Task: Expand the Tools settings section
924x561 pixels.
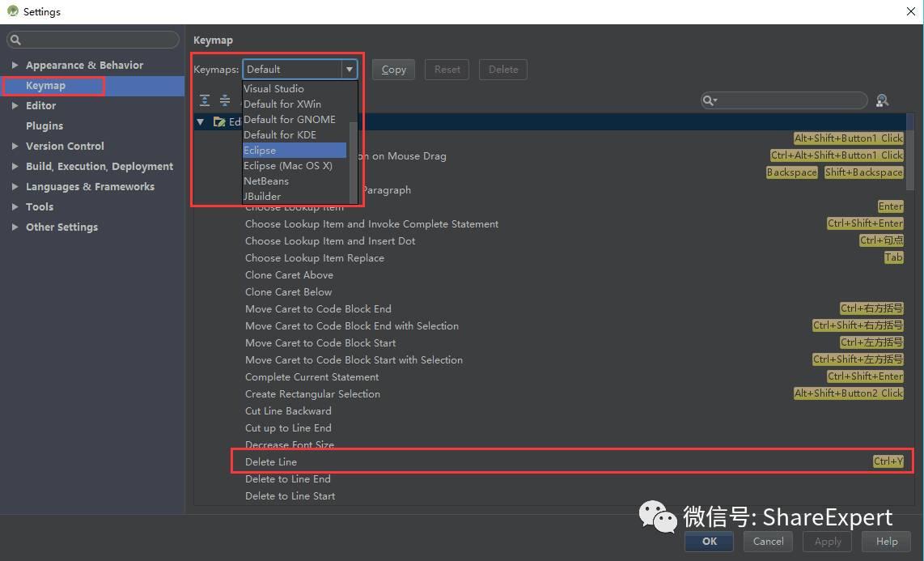Action: coord(15,207)
